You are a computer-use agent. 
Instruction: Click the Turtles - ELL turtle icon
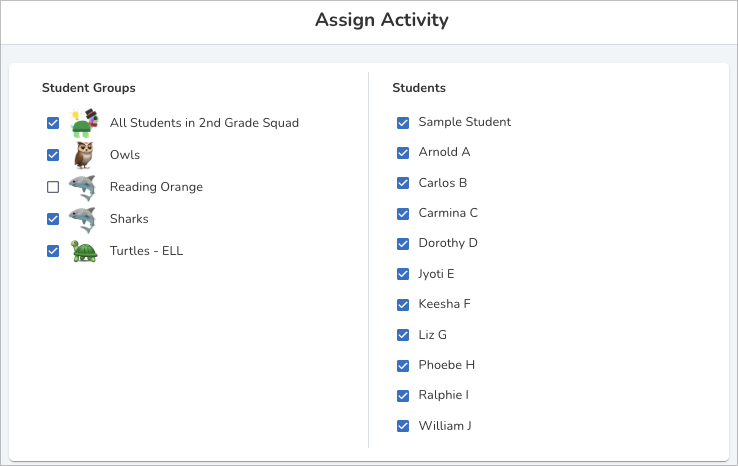pyautogui.click(x=84, y=251)
